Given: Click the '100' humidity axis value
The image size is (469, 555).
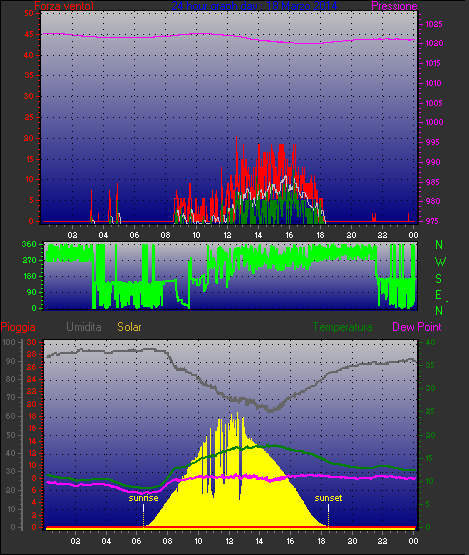Looking at the screenshot, I should point(8,342).
